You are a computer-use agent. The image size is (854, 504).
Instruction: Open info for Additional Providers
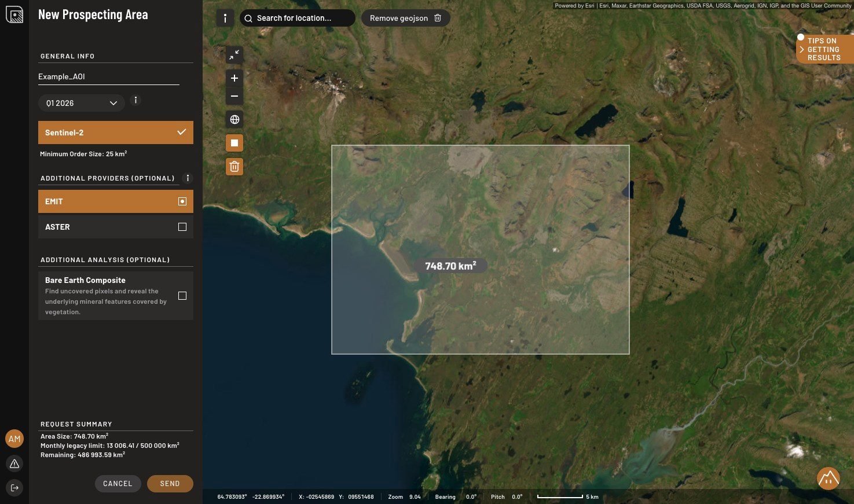coord(188,178)
